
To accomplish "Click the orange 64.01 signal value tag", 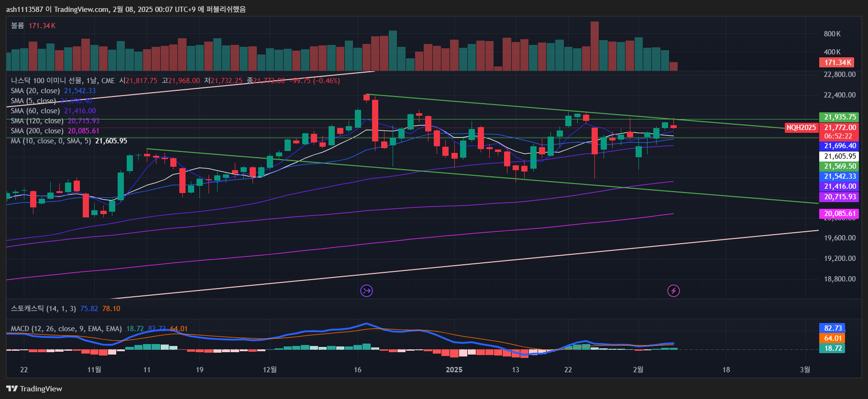I will pos(833,338).
